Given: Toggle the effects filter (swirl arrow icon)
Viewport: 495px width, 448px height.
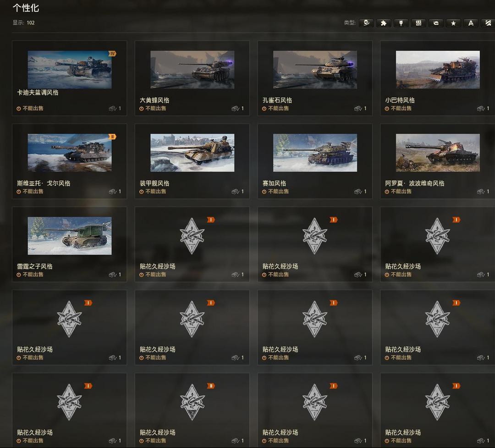Looking at the screenshot, I should pyautogui.click(x=436, y=23).
